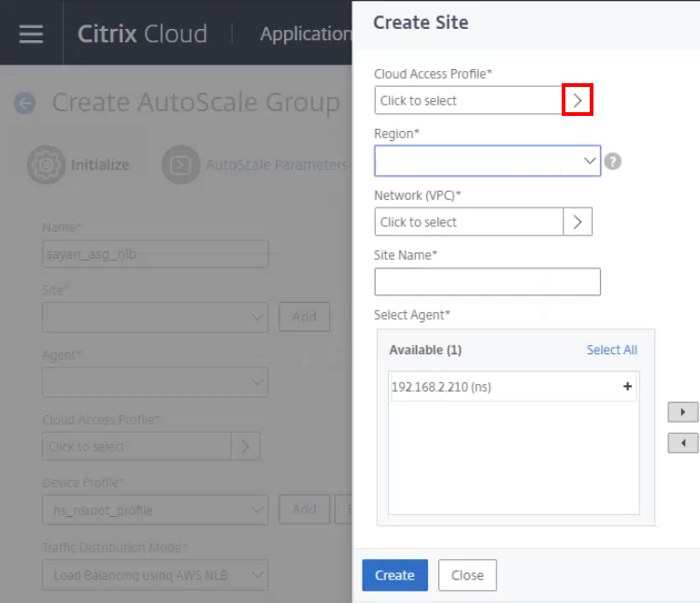This screenshot has width=700, height=603.
Task: Move agent right with the right arrow button
Action: click(x=682, y=412)
